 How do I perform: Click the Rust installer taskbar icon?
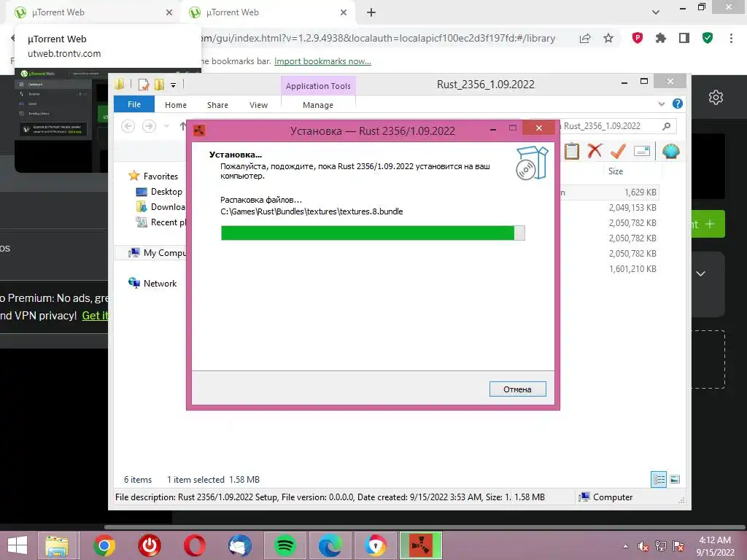pyautogui.click(x=421, y=545)
